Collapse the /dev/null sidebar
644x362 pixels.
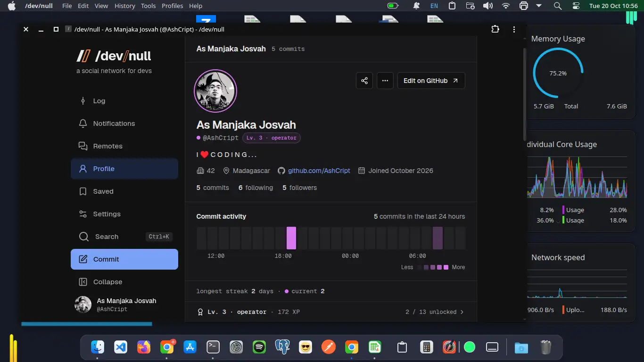[124, 282]
